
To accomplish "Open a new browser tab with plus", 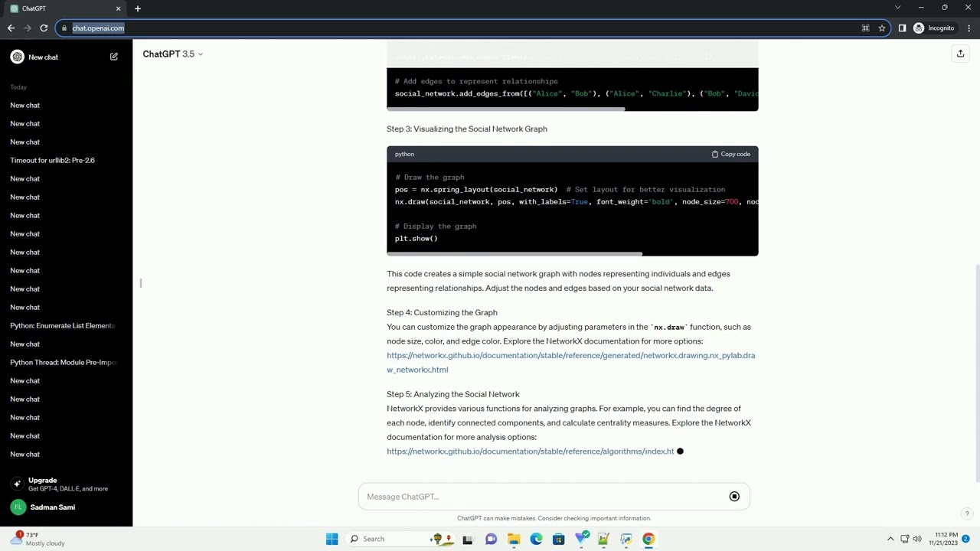I will coord(138,8).
